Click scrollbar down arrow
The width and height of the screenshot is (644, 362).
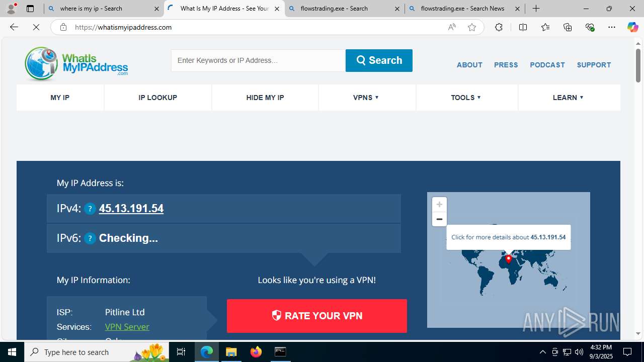(x=638, y=333)
